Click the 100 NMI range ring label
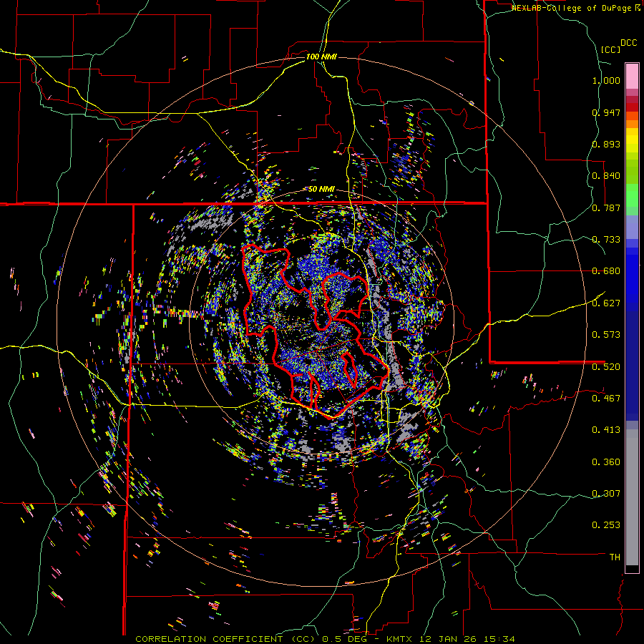This screenshot has height=644, width=644. [321, 57]
